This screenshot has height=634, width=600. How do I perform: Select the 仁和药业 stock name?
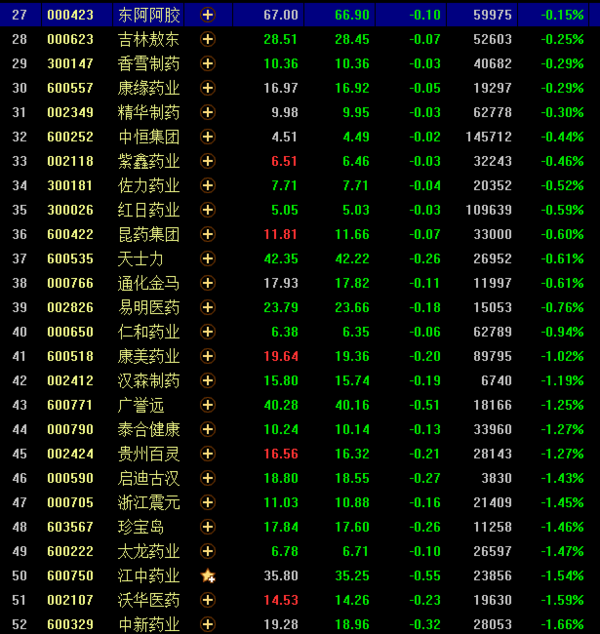coord(148,332)
